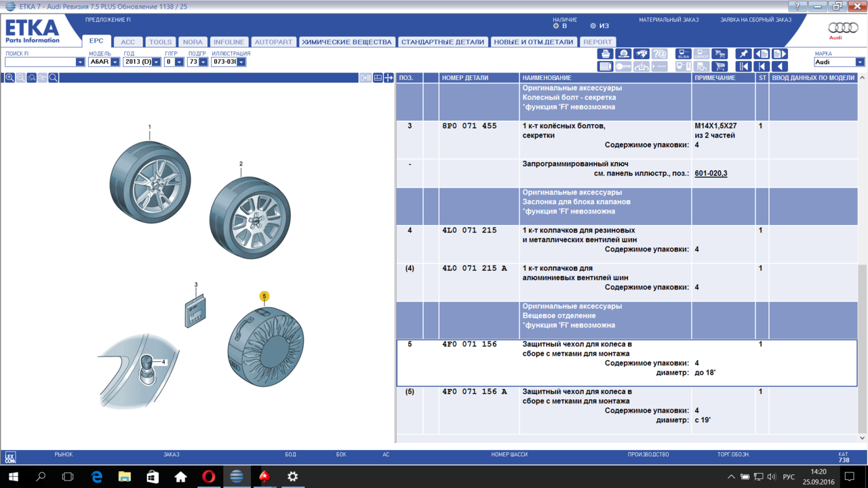868x488 pixels.
Task: Click callout number 4 near valve cap
Action: [163, 362]
